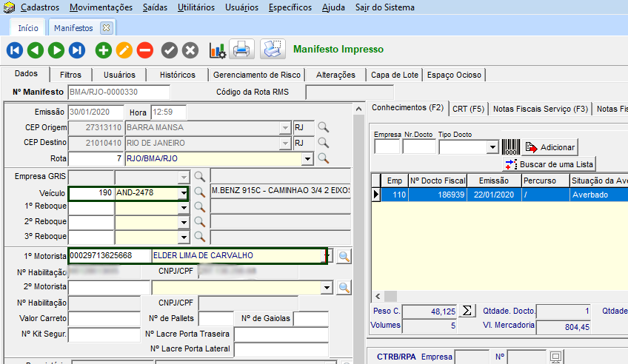The image size is (628, 364).
Task: Go to the last record
Action: pyautogui.click(x=77, y=50)
